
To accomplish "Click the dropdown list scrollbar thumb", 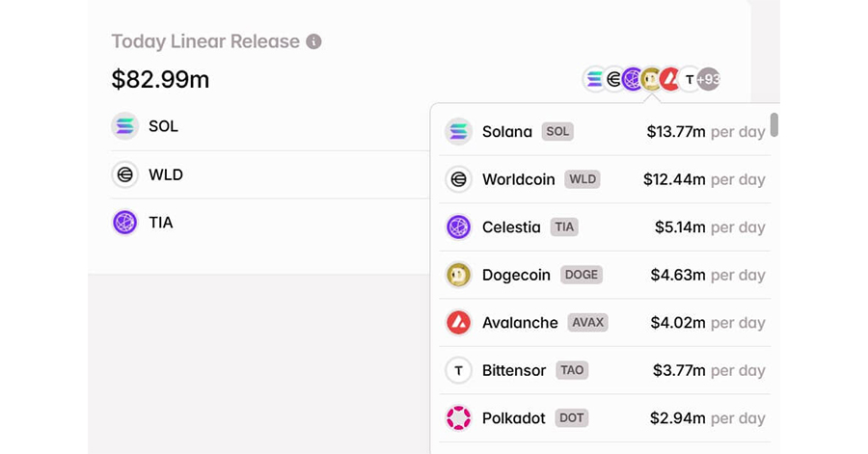I will 774,124.
